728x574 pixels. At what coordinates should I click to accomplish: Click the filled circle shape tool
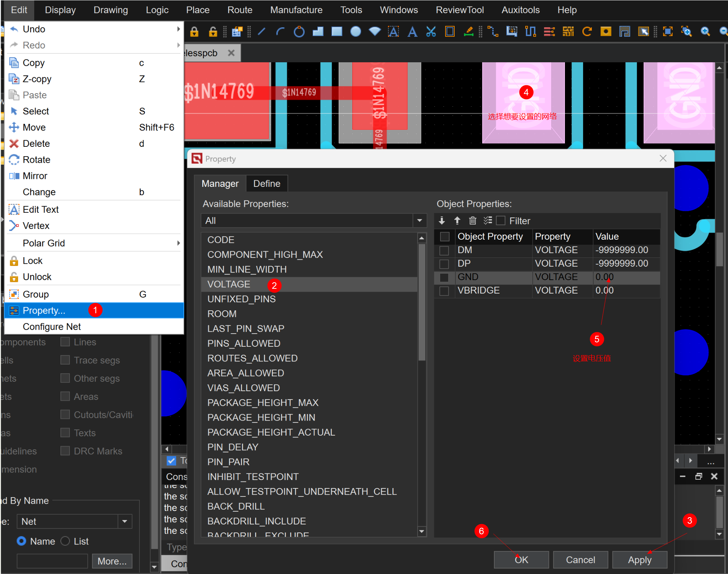coord(356,32)
